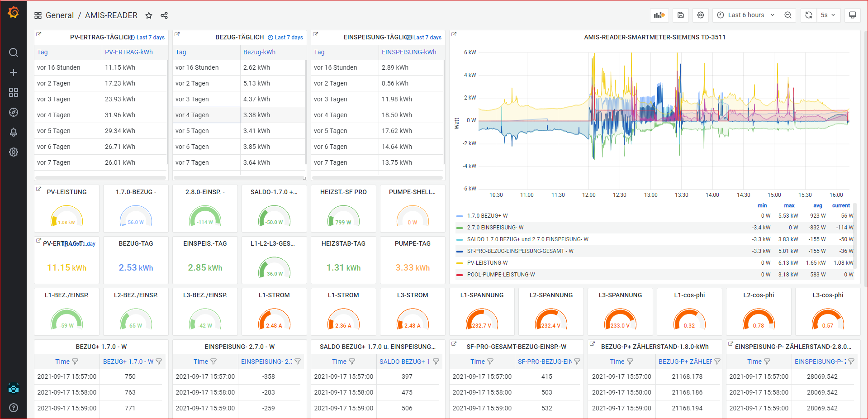
Task: Open the PV-ERTRAG-TÄGLICH panel link icon
Action: click(39, 34)
